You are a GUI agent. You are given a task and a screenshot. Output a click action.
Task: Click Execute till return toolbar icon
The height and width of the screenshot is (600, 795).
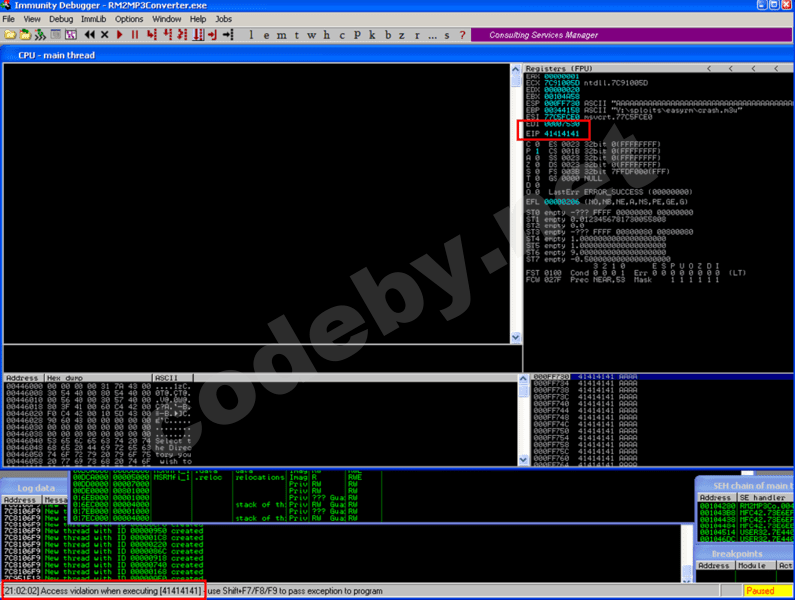(213, 35)
